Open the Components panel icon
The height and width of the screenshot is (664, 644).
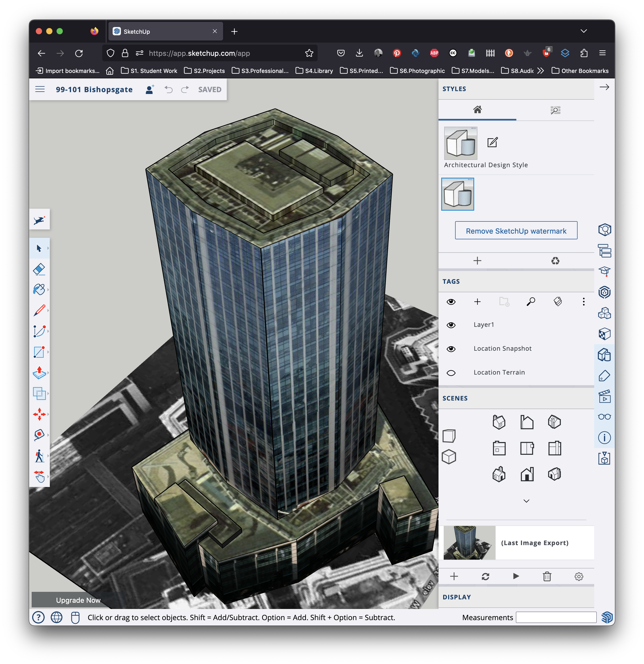pos(604,313)
